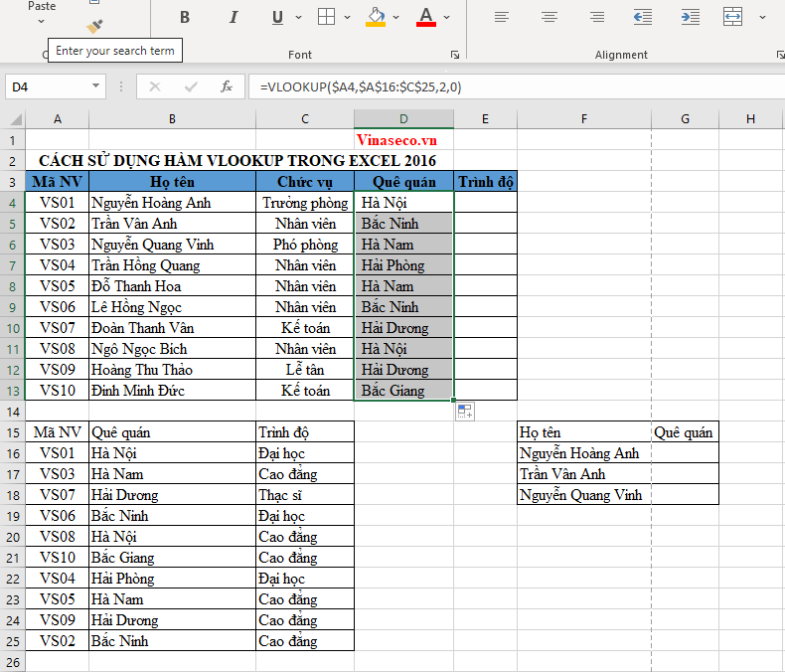The height and width of the screenshot is (672, 785).
Task: Align text left
Action: [x=502, y=17]
